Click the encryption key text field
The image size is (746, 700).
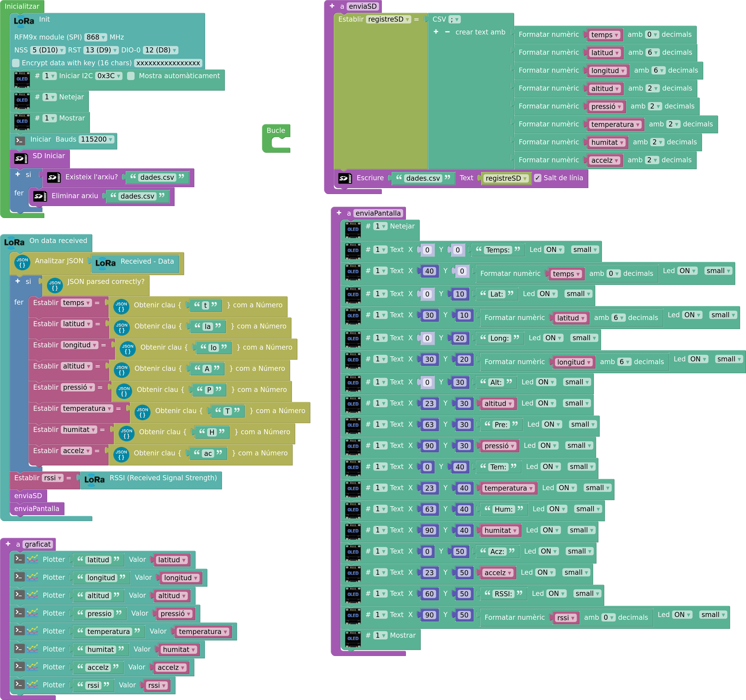point(168,63)
